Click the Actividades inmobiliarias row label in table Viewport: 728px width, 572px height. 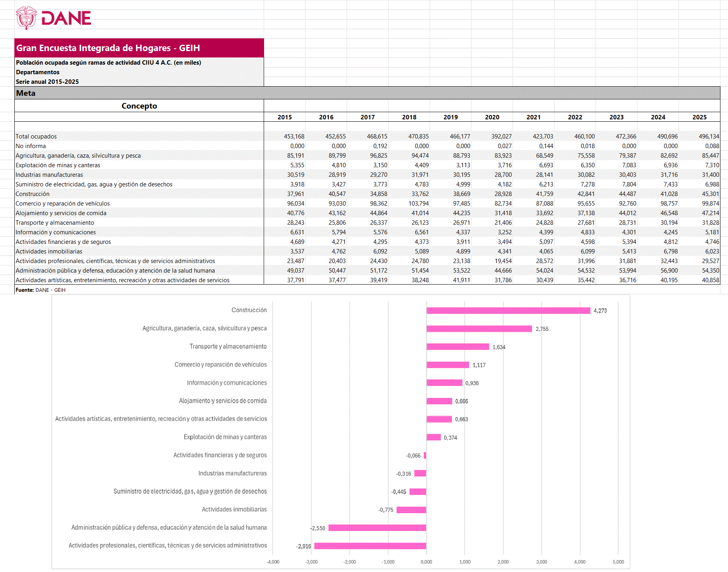click(49, 251)
